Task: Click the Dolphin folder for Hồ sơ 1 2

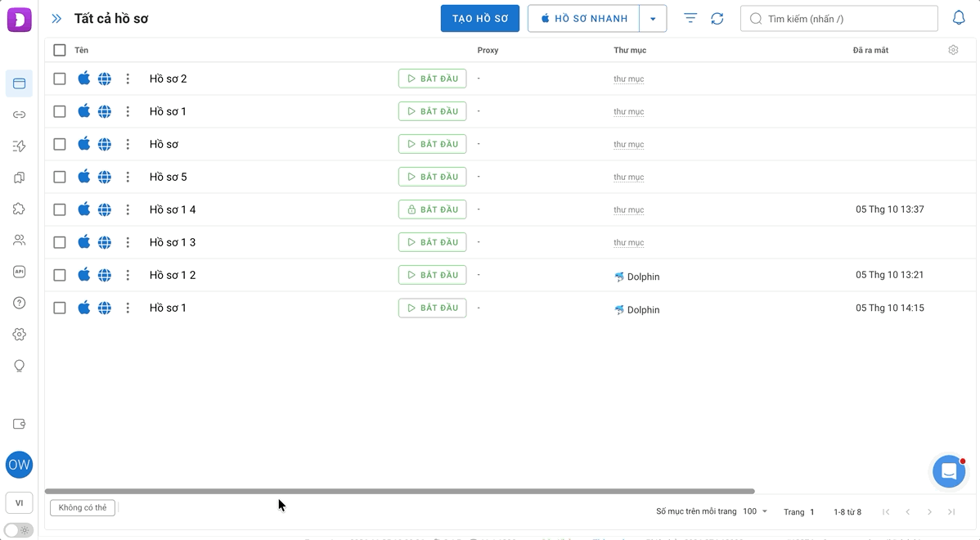Action: [637, 277]
